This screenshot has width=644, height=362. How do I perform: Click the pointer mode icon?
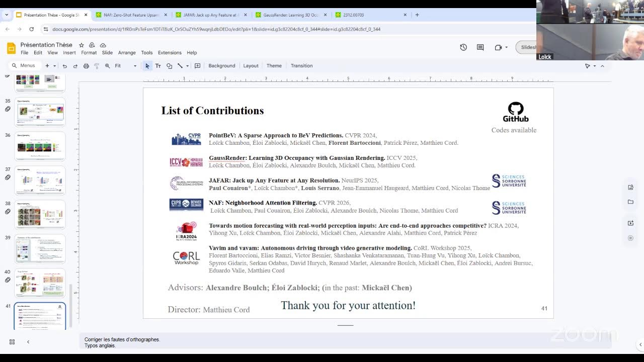point(587,66)
